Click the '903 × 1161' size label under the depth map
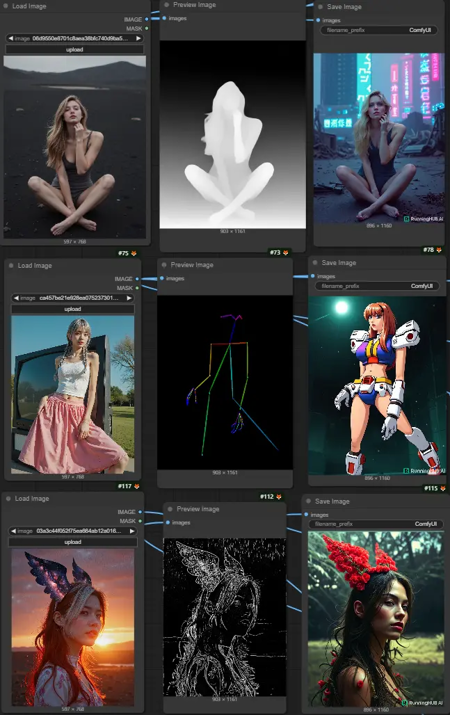This screenshot has height=715, width=450. pyautogui.click(x=233, y=231)
